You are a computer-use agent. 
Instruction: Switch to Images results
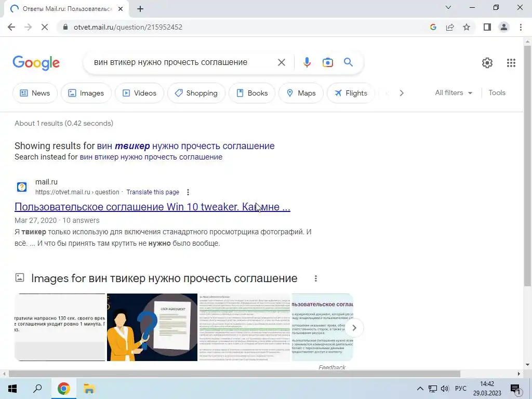tap(86, 93)
